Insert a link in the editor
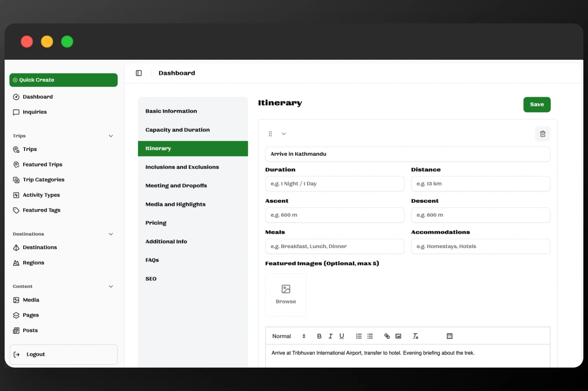 (387, 336)
